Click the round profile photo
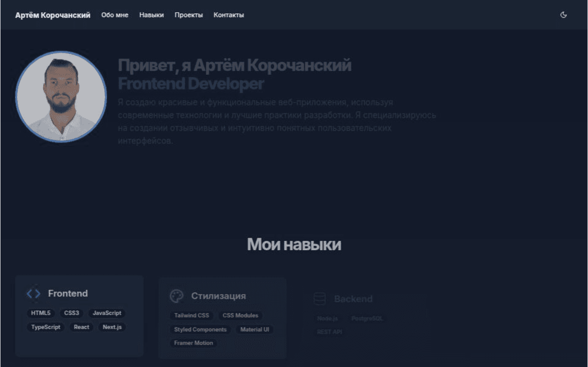 (x=61, y=97)
